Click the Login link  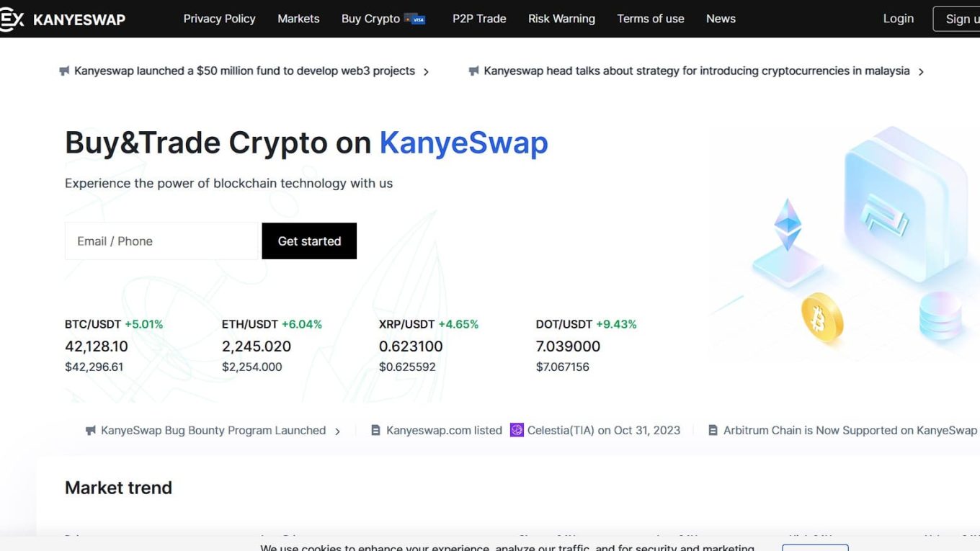(x=899, y=19)
